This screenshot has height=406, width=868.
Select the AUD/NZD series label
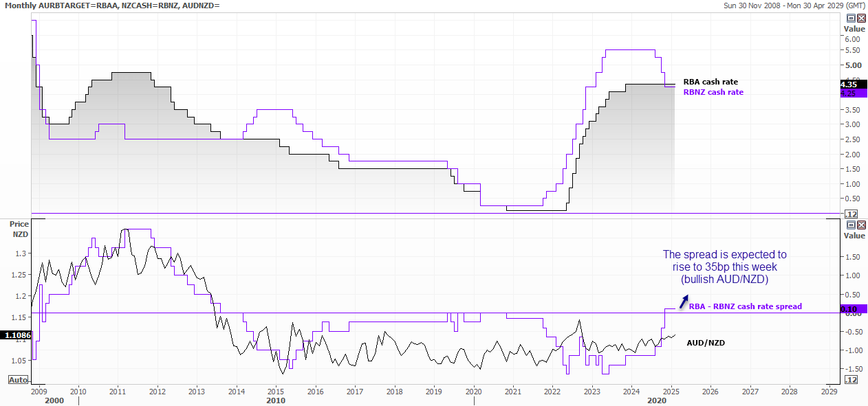coord(706,342)
